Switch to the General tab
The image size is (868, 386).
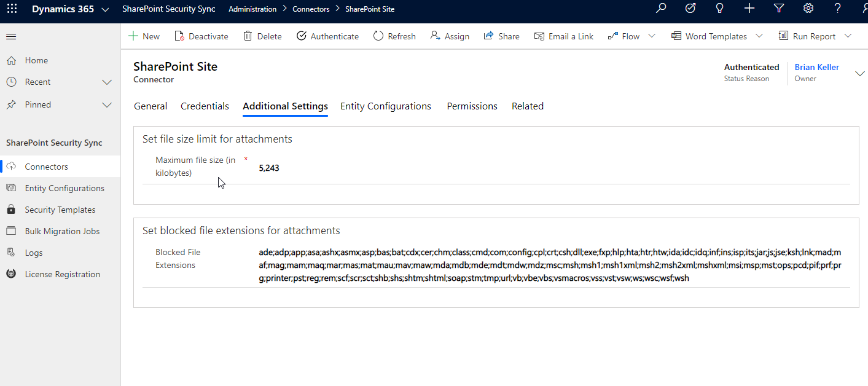151,106
